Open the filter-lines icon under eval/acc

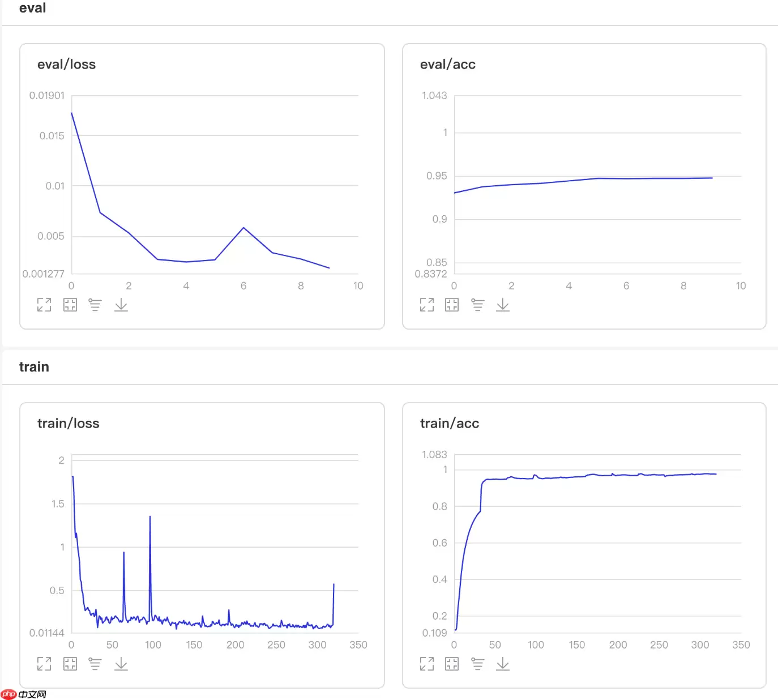tap(478, 305)
